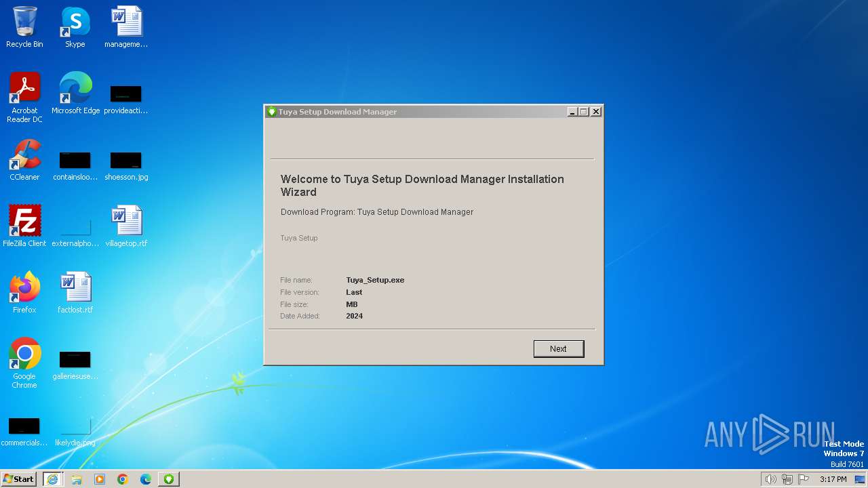
Task: Click the 'Download Program: Tuya Setup Download Manager' text
Action: 377,212
